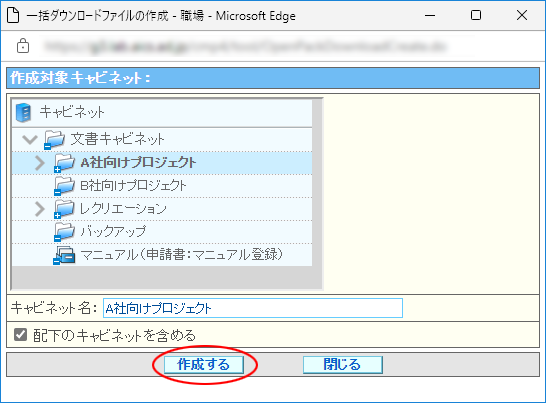
Task: Click the バックアップ folder icon
Action: click(64, 232)
